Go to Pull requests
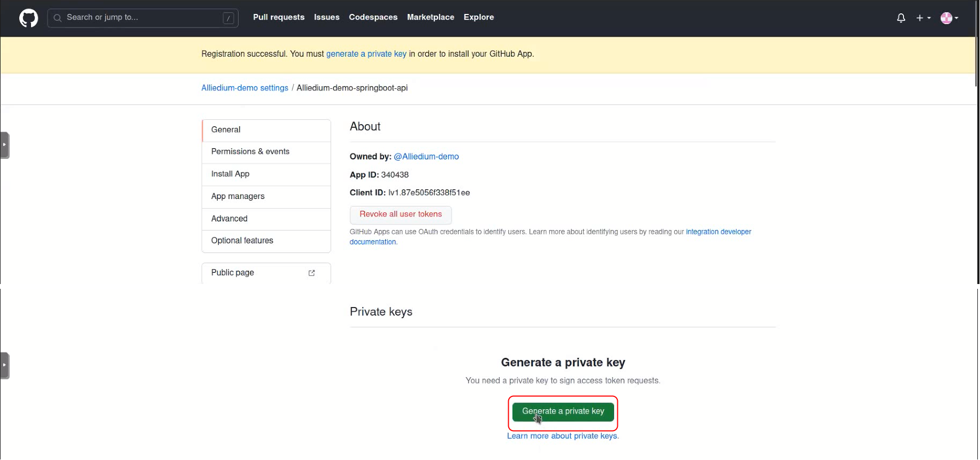Screen dimensions: 980x460 [279, 17]
